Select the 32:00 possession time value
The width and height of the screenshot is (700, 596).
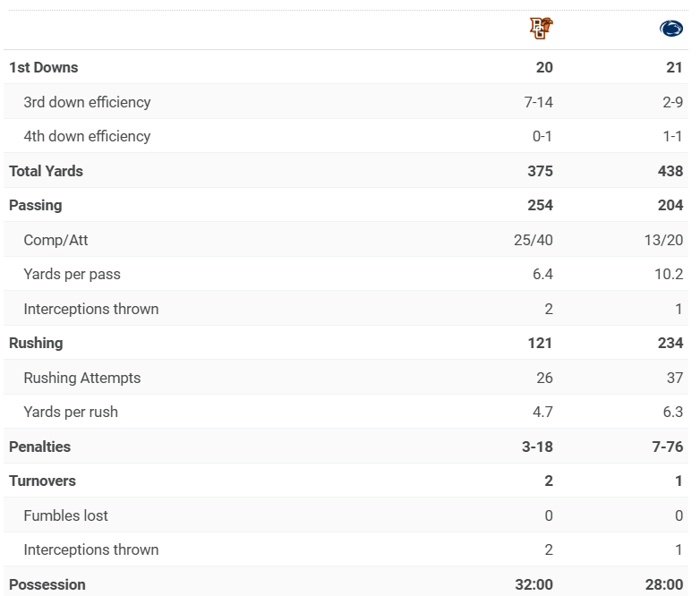pyautogui.click(x=534, y=585)
